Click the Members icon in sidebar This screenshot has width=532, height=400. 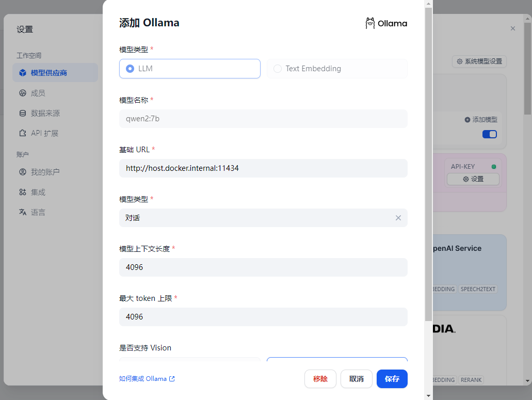23,93
